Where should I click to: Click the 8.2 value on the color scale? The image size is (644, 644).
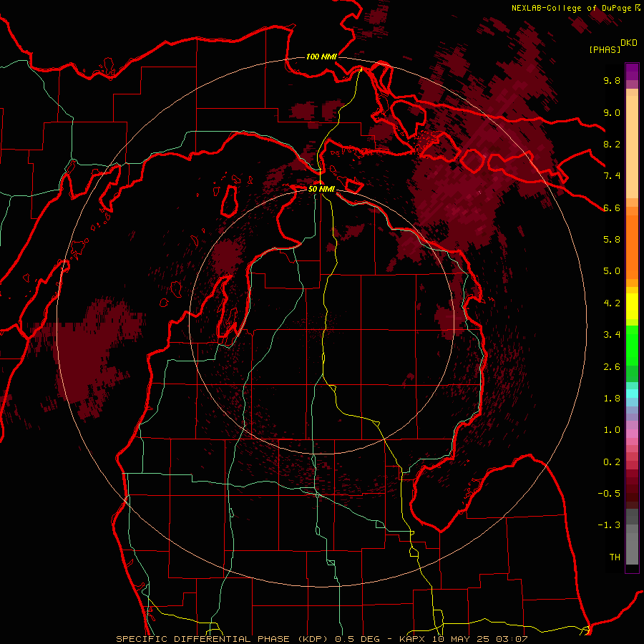point(612,144)
